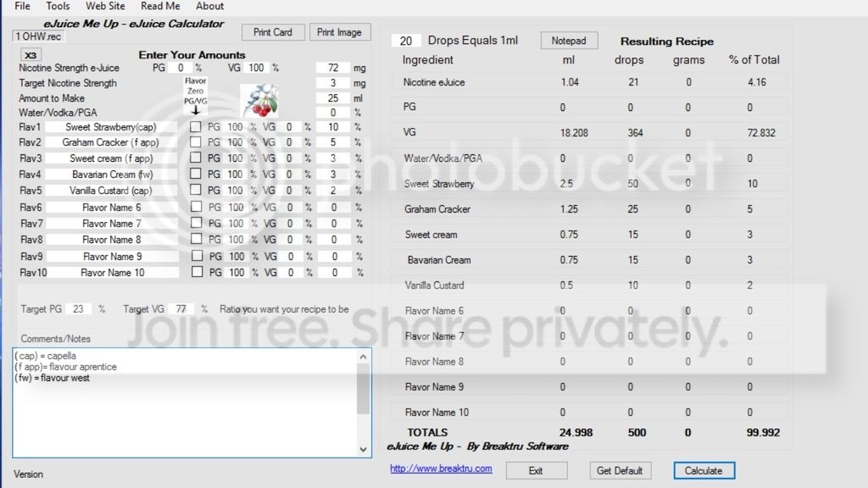The height and width of the screenshot is (488, 868).
Task: Open the File menu
Action: [x=22, y=6]
